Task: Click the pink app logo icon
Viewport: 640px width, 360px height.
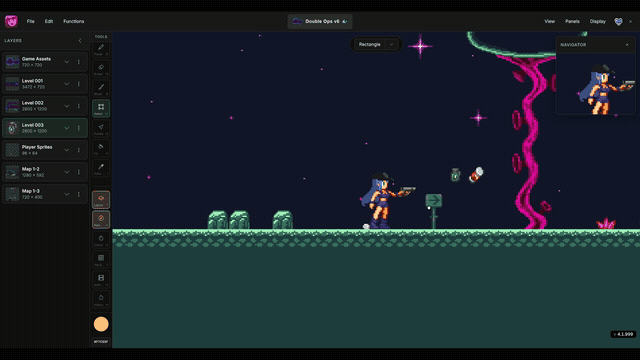Action: (11, 21)
